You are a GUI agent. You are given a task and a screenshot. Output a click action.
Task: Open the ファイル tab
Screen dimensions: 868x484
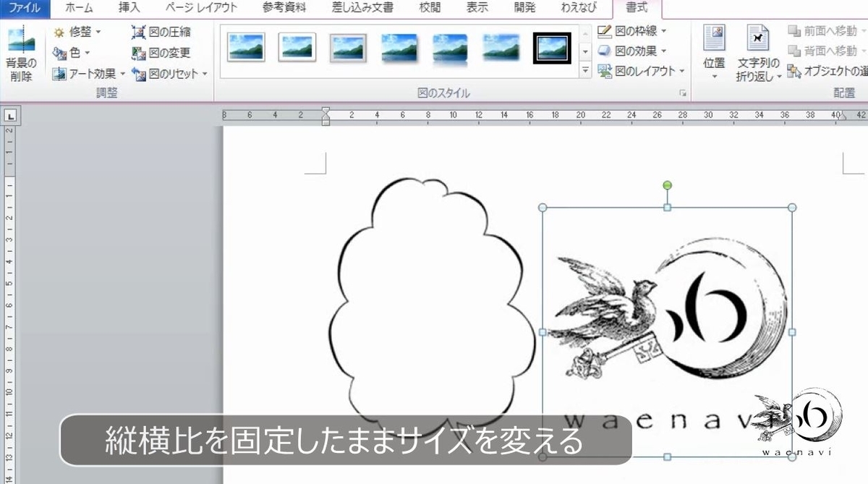click(25, 9)
